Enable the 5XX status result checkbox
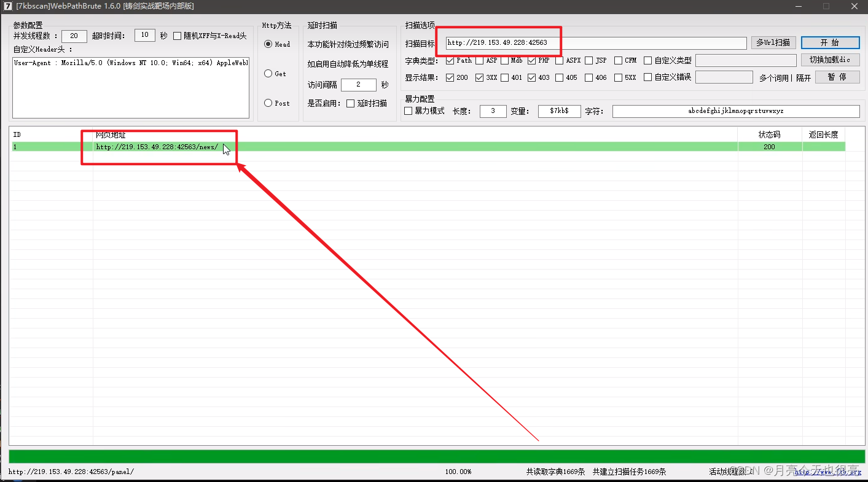The image size is (868, 482). coord(618,78)
